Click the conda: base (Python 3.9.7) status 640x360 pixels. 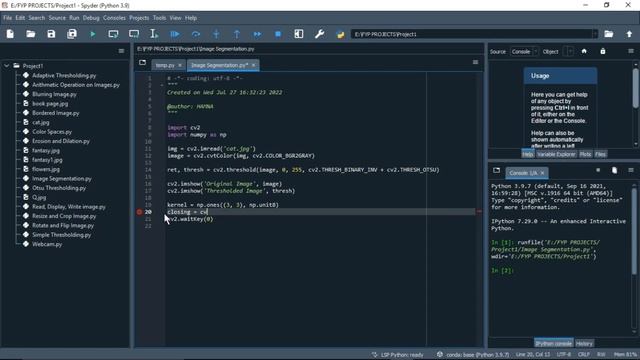pyautogui.click(x=473, y=355)
